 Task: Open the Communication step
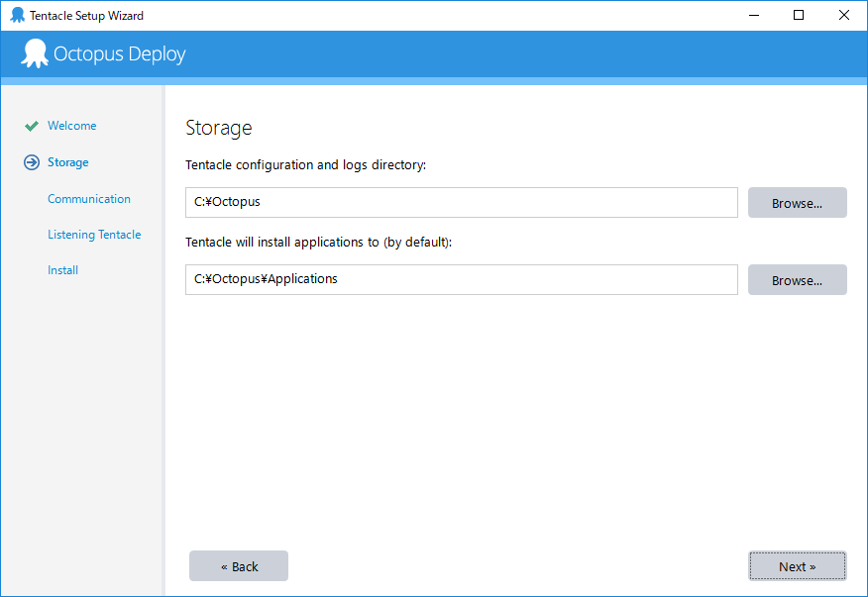(x=89, y=199)
